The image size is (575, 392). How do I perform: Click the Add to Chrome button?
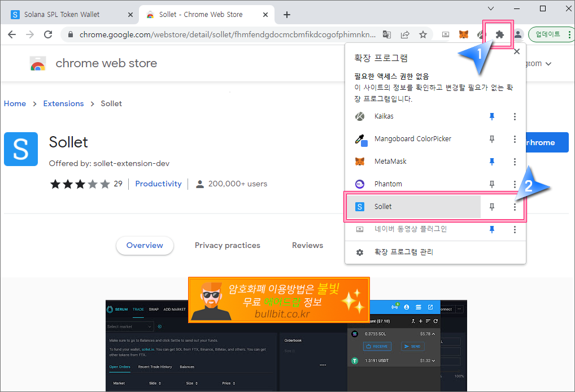(547, 142)
